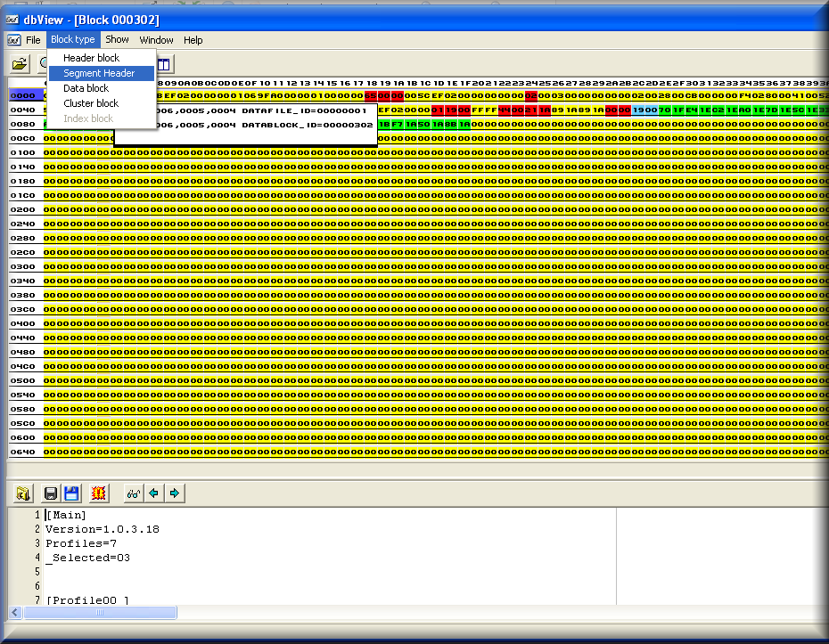Open the File menu
Viewport: 829px width, 644px height.
[33, 40]
